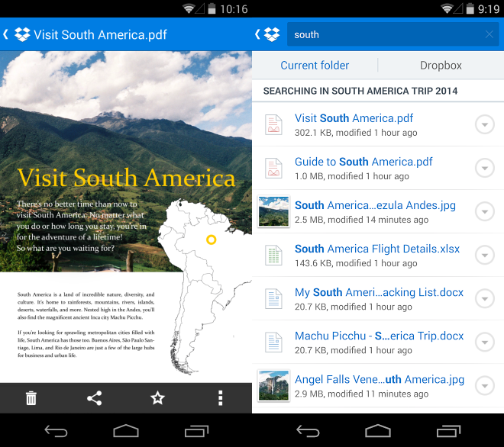Switch to the Current folder tab
This screenshot has width=504, height=447.
pyautogui.click(x=315, y=65)
